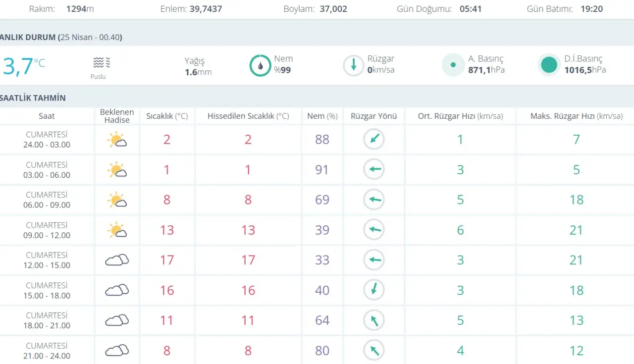Viewport: 634px width, 364px height.
Task: Click partly sunny icon for 09.00 - 12.00
Action: pyautogui.click(x=117, y=230)
